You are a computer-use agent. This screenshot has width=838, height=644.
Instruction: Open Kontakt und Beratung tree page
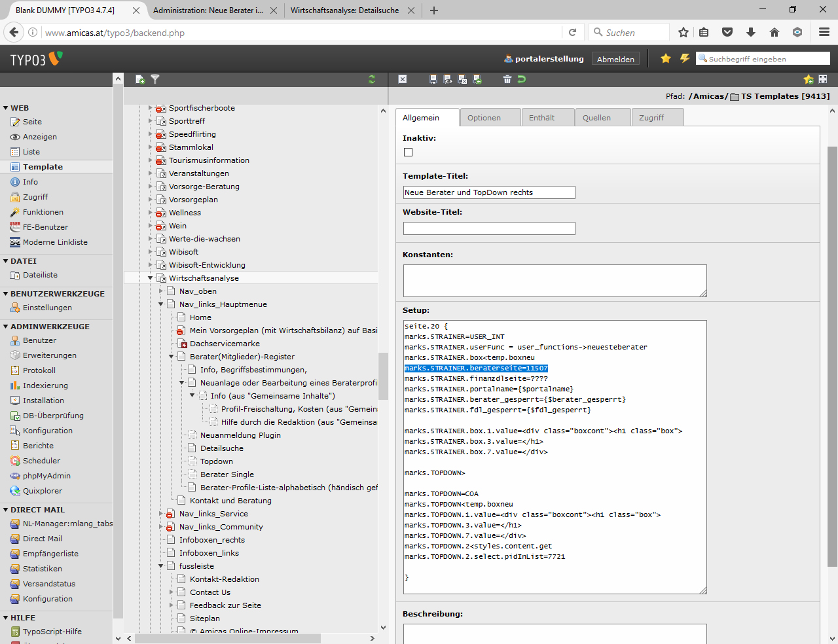click(230, 501)
